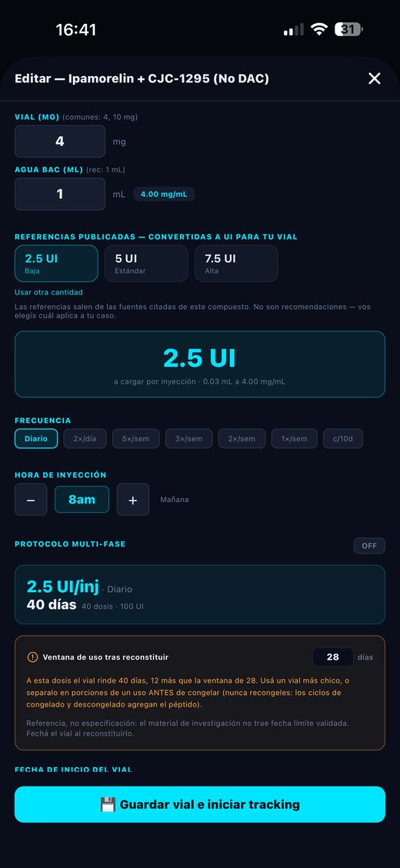Select Diario frequency
Image resolution: width=400 pixels, height=868 pixels.
[x=36, y=438]
